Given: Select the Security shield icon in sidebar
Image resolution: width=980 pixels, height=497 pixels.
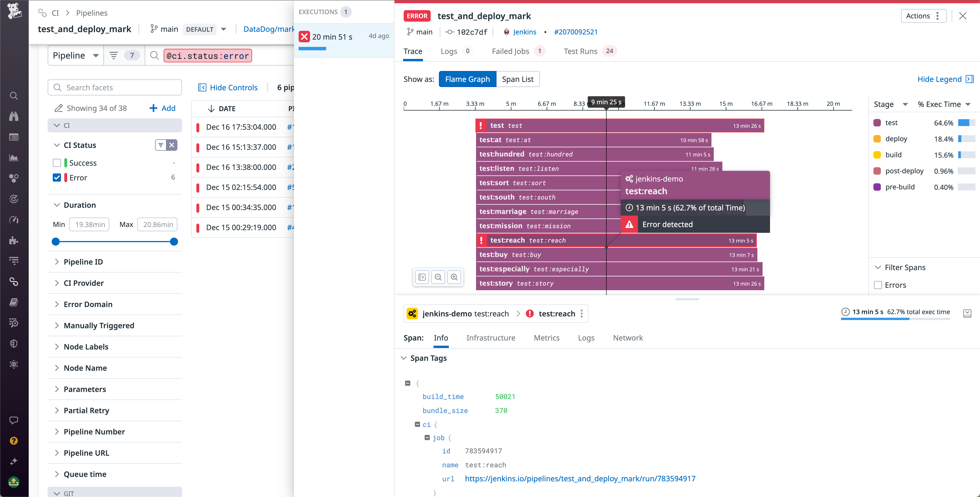Looking at the screenshot, I should tap(14, 343).
